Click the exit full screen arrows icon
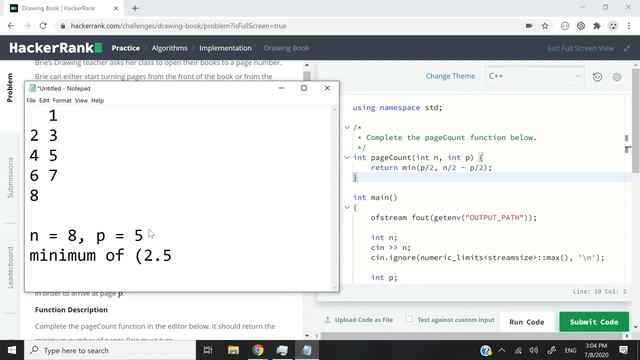This screenshot has height=360, width=640. pyautogui.click(x=627, y=48)
